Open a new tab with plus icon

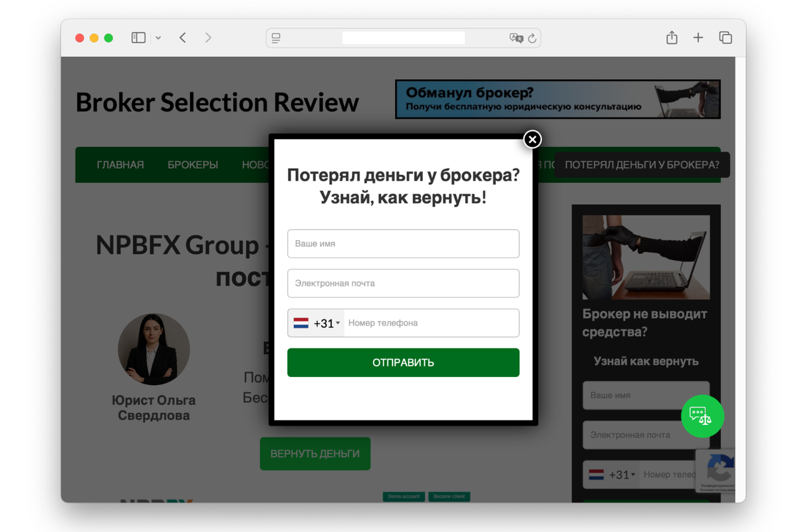coord(698,38)
